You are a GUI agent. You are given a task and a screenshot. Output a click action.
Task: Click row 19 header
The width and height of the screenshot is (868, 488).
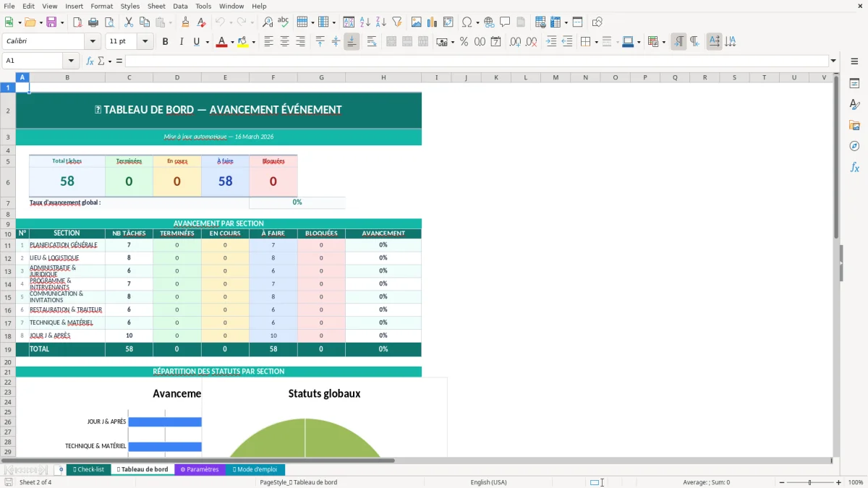[8, 349]
